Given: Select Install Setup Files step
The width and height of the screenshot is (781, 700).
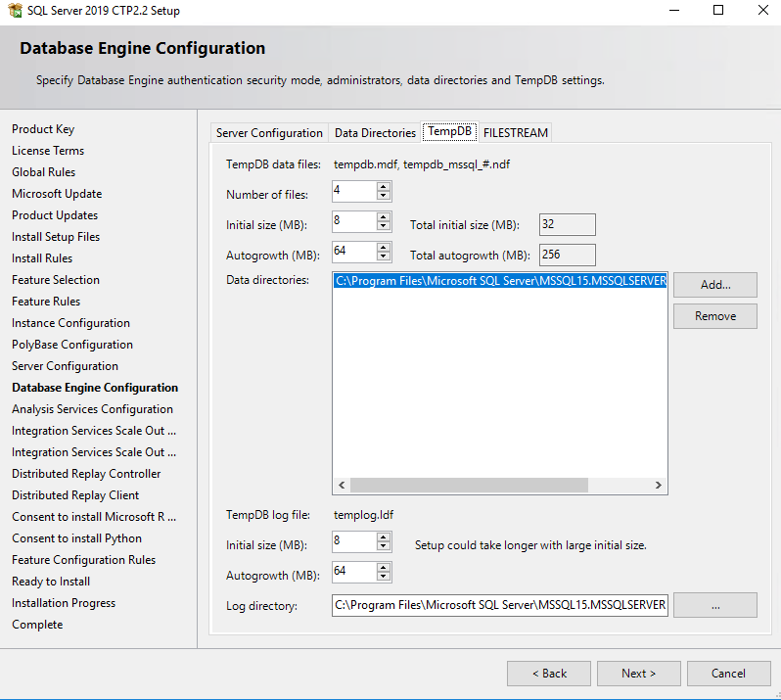Looking at the screenshot, I should 56,237.
